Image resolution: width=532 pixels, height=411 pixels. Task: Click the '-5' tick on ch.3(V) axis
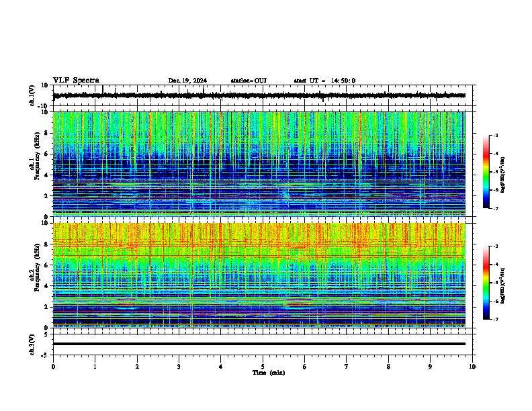(46, 355)
